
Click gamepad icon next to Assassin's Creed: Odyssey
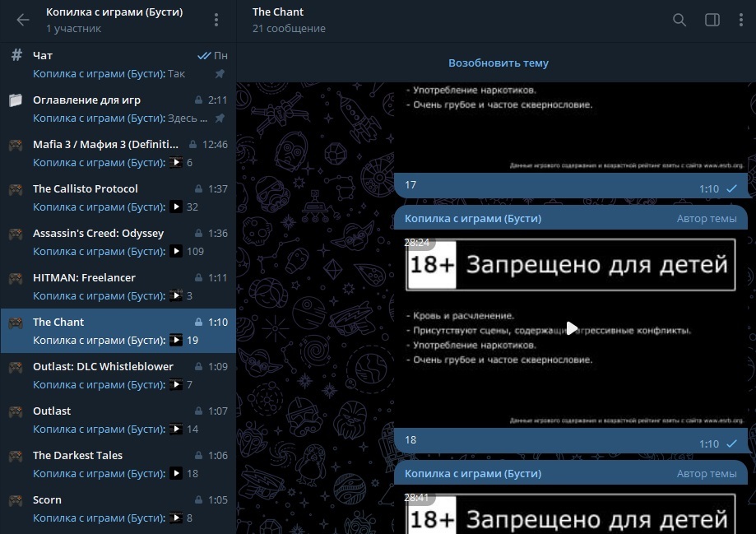16,234
